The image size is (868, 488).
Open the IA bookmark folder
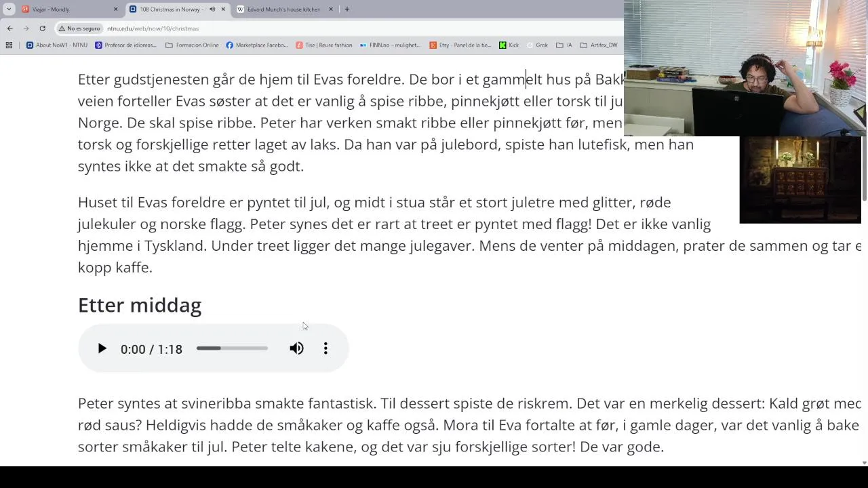click(564, 45)
